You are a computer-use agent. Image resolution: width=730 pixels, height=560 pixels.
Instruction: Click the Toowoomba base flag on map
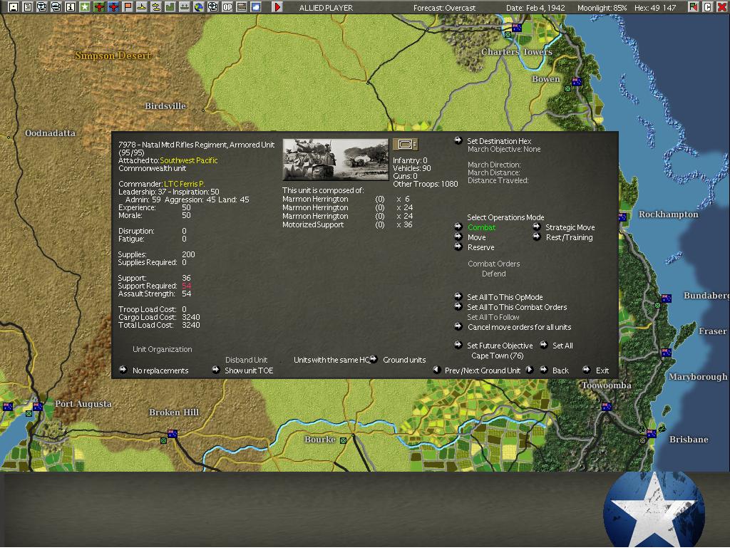click(x=606, y=407)
